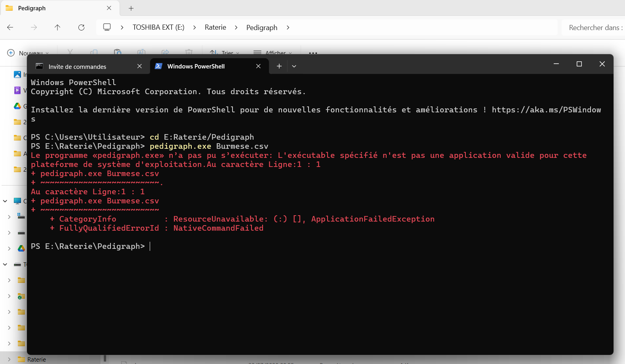Open new terminal tab with plus button
The image size is (625, 364).
click(279, 66)
